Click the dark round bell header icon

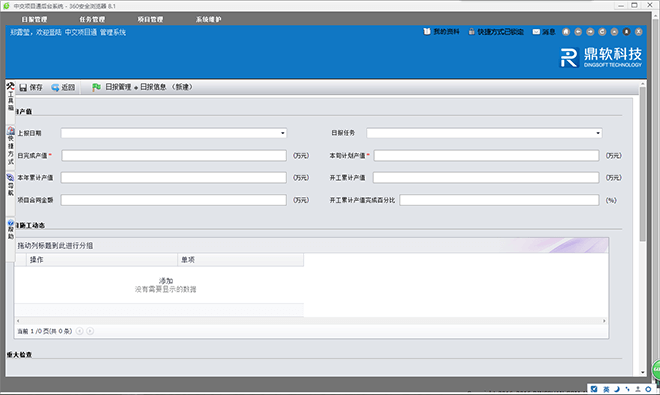click(x=626, y=32)
